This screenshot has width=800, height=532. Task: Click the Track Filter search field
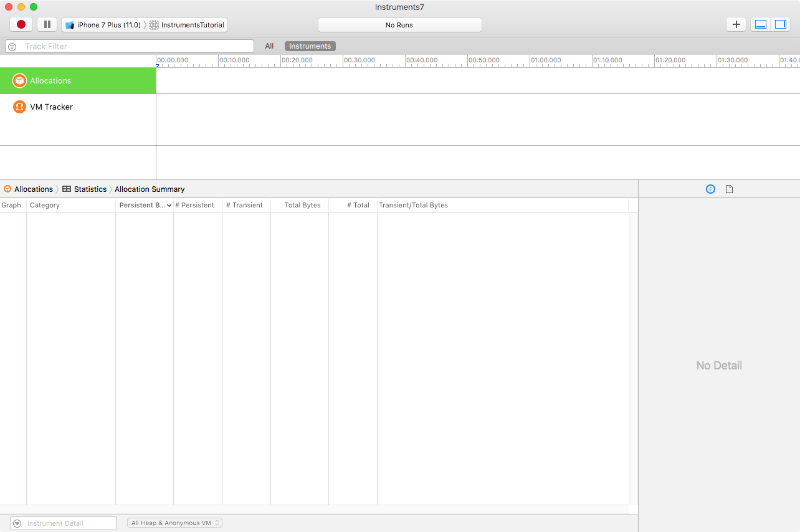click(130, 46)
